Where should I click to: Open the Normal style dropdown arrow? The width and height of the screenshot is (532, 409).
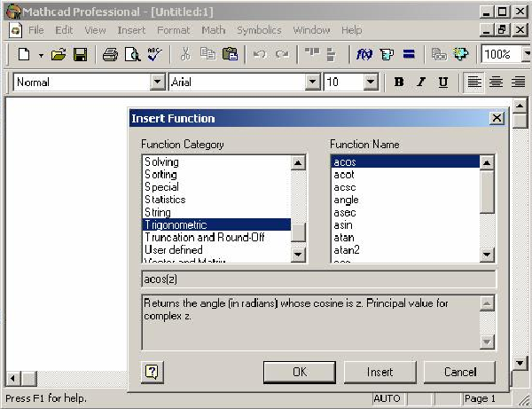(158, 82)
